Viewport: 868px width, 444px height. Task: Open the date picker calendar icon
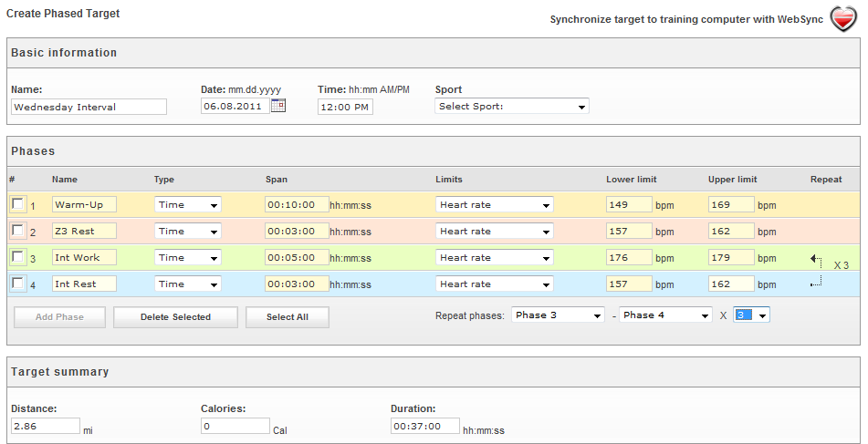[x=278, y=106]
